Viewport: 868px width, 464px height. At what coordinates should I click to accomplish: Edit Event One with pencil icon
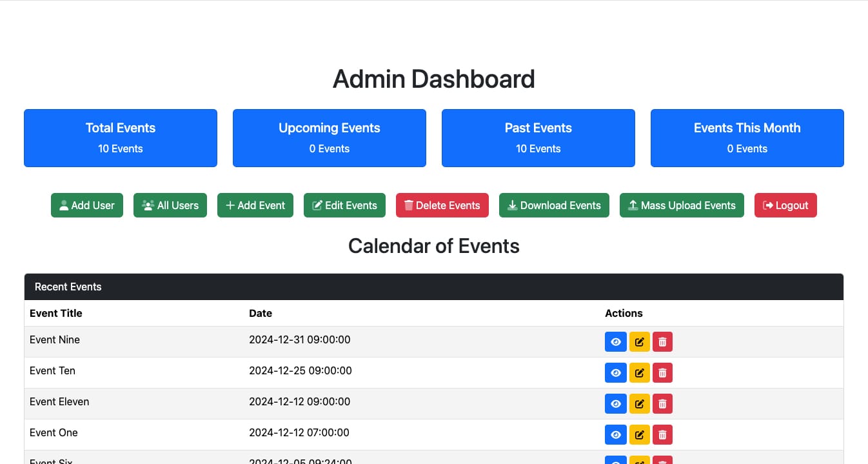tap(639, 435)
